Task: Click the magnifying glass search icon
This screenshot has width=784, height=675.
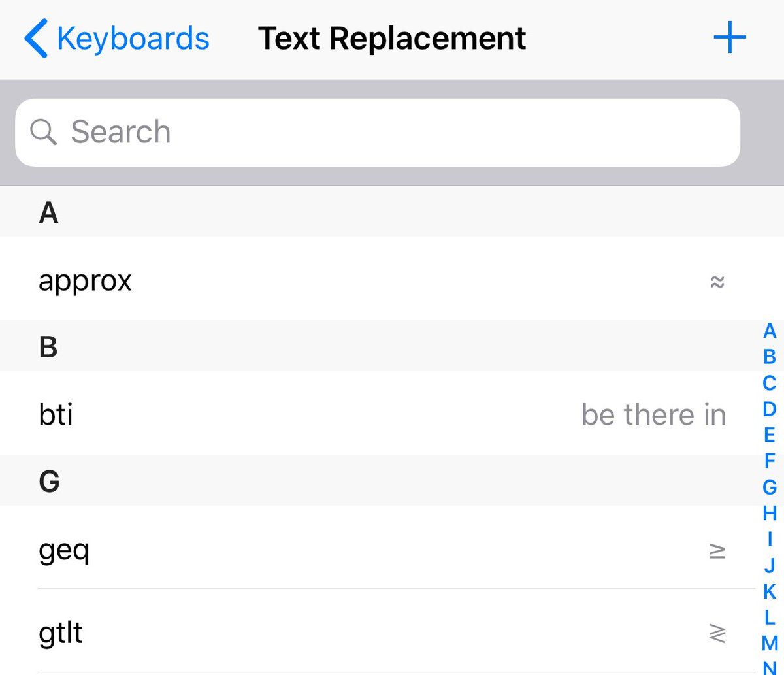Action: pyautogui.click(x=44, y=132)
